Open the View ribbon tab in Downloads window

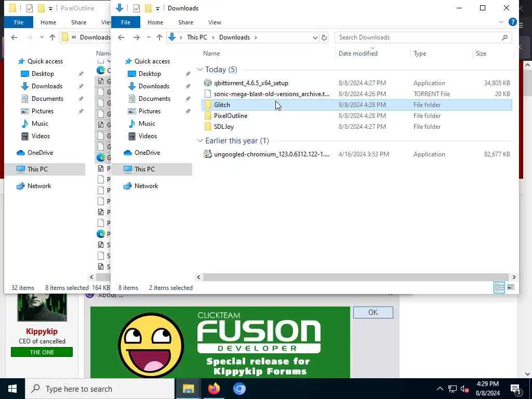pyautogui.click(x=215, y=22)
